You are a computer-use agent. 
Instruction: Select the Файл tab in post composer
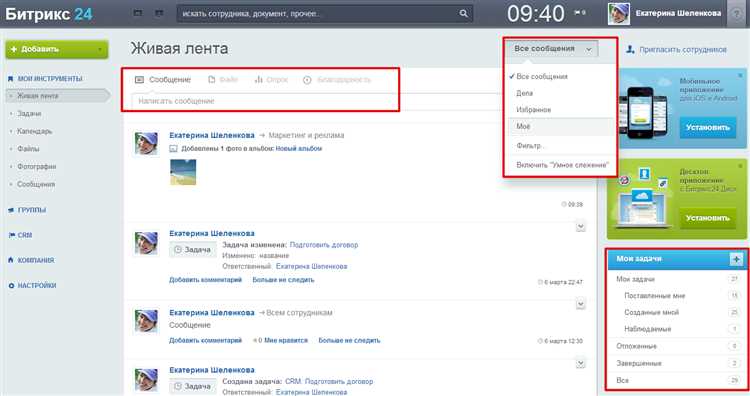tap(223, 79)
